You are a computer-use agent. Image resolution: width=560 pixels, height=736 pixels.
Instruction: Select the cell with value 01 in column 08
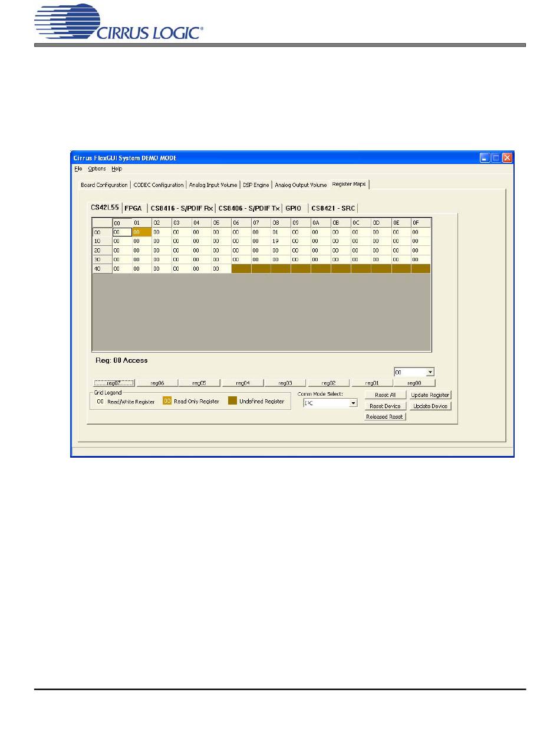pos(281,232)
